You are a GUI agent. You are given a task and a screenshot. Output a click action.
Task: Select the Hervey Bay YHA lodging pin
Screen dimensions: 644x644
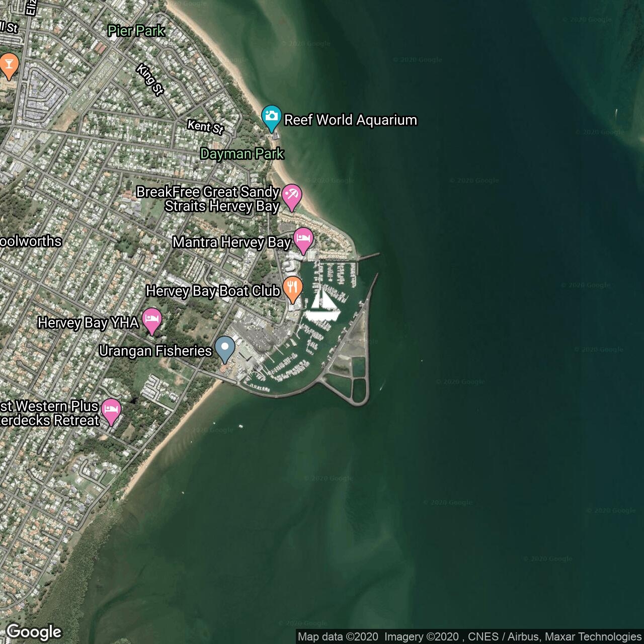coord(152,321)
